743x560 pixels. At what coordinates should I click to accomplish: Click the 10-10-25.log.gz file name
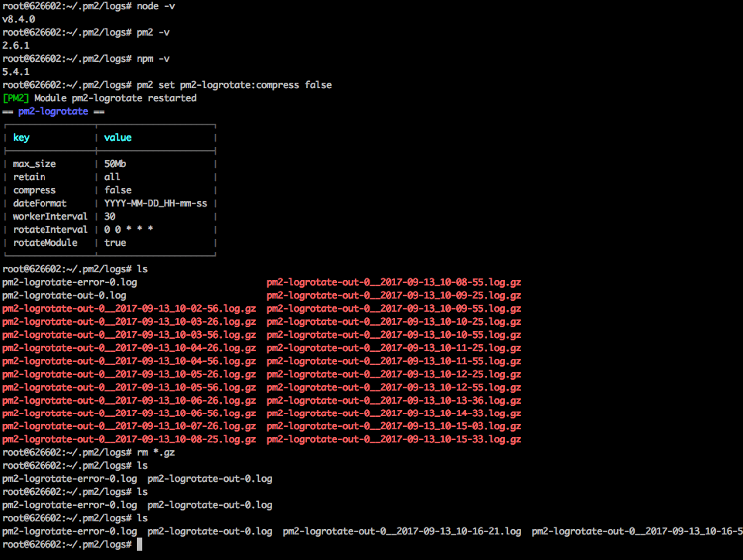[x=394, y=322]
